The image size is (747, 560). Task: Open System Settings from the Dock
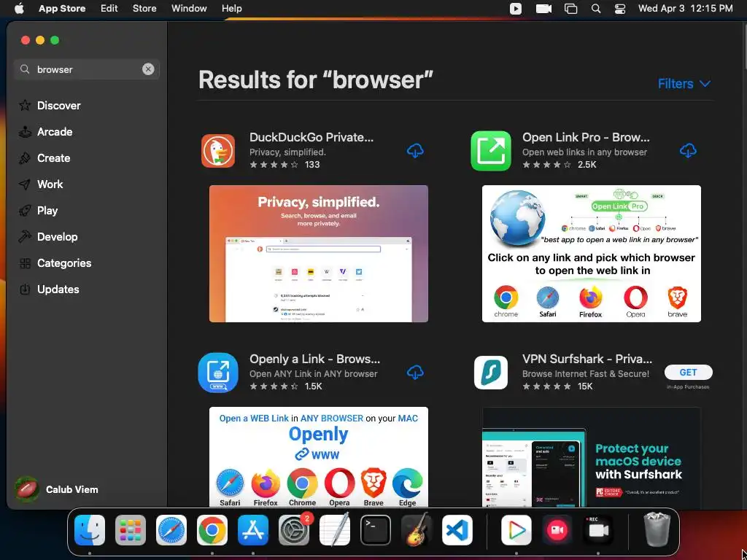pyautogui.click(x=294, y=529)
